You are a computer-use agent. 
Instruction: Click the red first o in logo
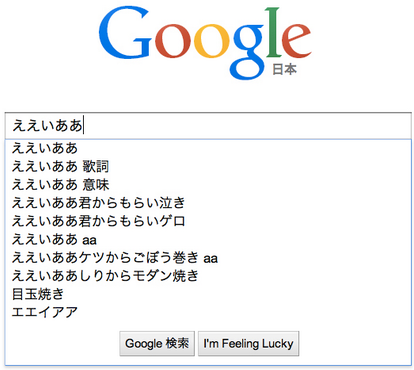[x=173, y=41]
